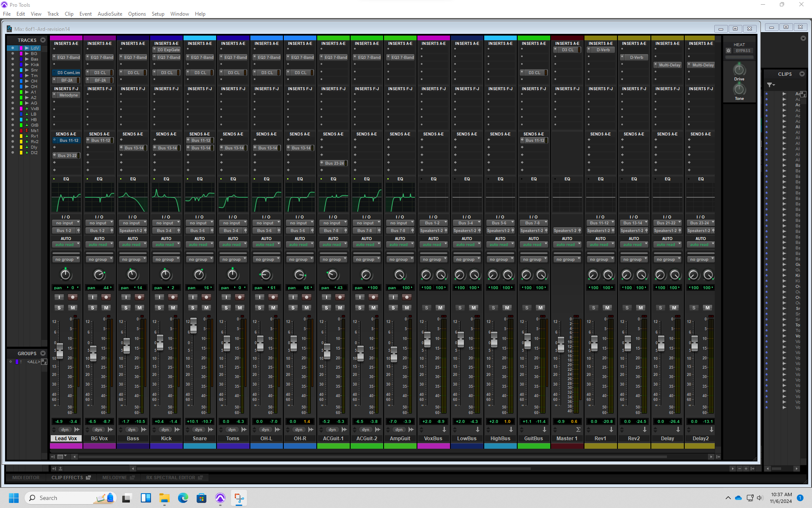Open the Lead Vox automation mode dropdown
812x508 pixels.
point(66,245)
